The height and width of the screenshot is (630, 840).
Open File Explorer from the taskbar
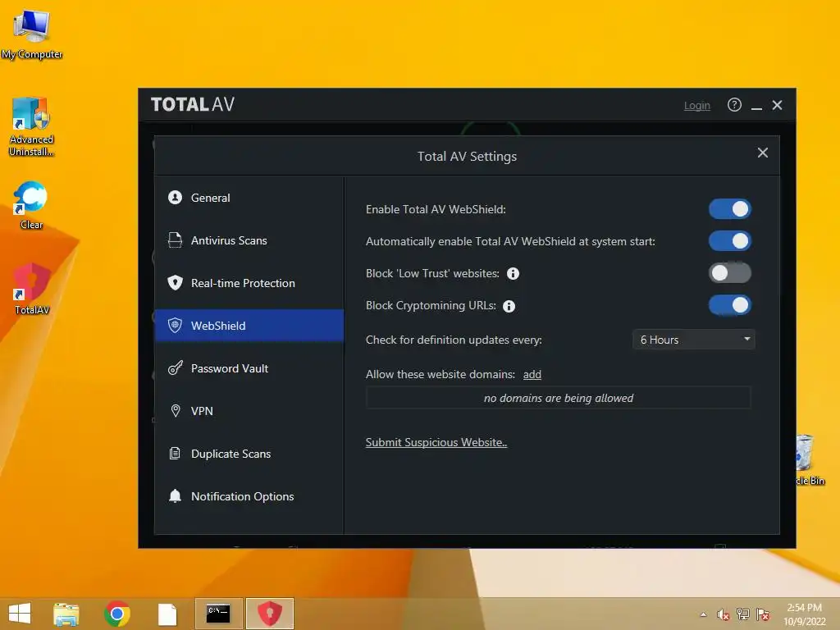tap(66, 614)
